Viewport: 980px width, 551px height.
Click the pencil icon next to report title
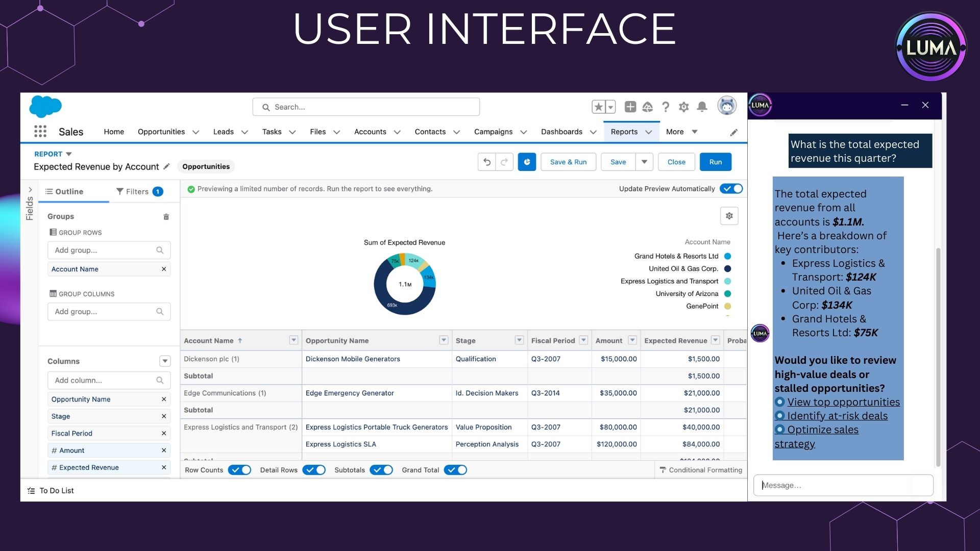(x=166, y=166)
